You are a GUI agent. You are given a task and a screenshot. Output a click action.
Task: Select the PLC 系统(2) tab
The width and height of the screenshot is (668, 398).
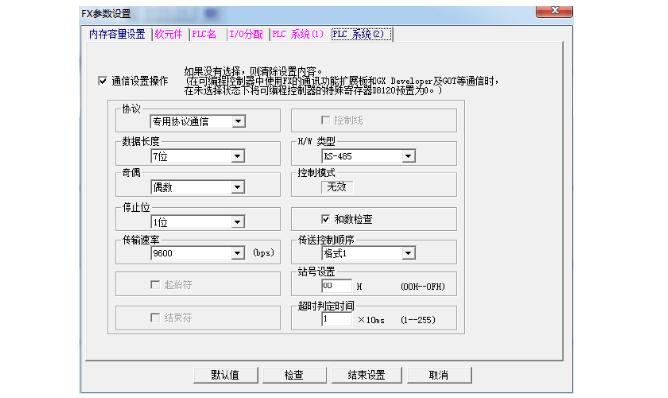pyautogui.click(x=361, y=34)
